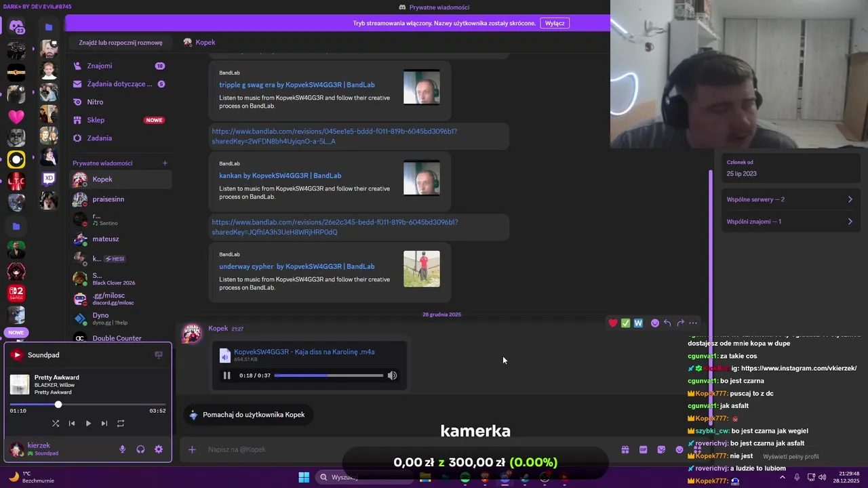The image size is (868, 488).
Task: React with the blue W emoji
Action: pos(638,323)
